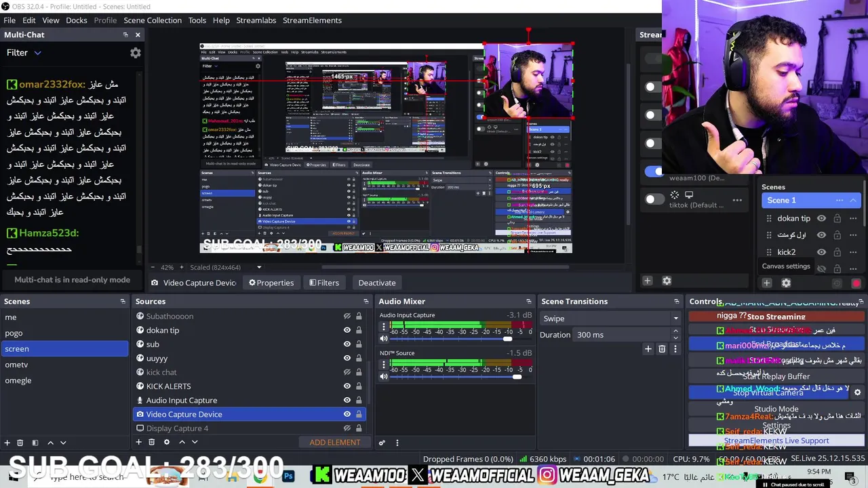Show the Subathoooon source
Image resolution: width=868 pixels, height=488 pixels.
(347, 316)
